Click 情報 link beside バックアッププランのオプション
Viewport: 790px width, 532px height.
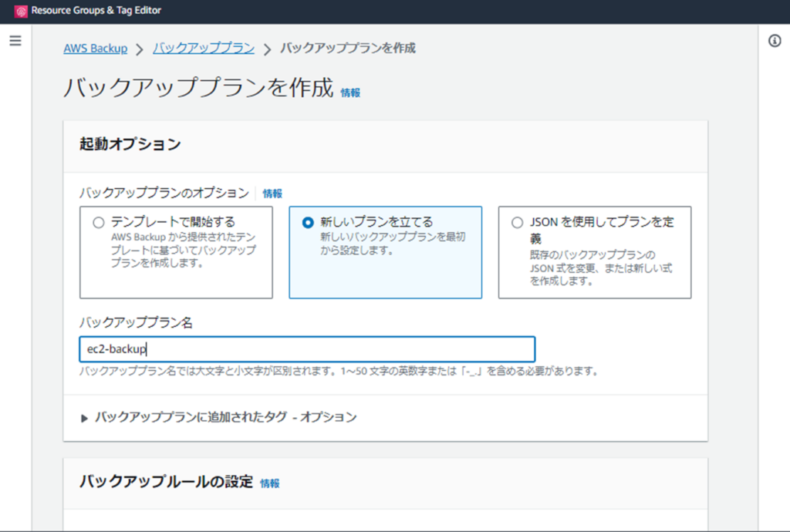click(272, 194)
